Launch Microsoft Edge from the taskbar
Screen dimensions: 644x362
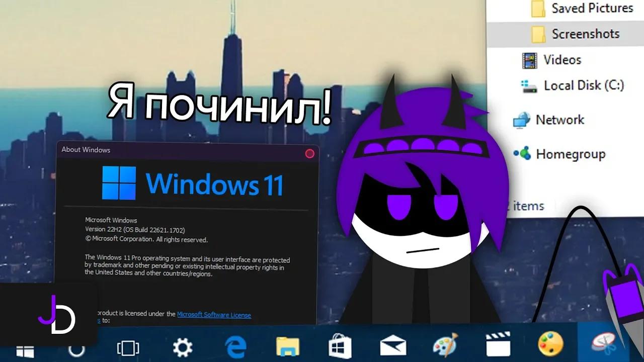coord(235,346)
